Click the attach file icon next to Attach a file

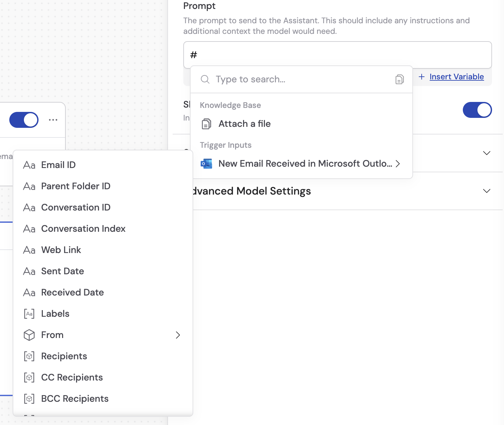tap(207, 124)
